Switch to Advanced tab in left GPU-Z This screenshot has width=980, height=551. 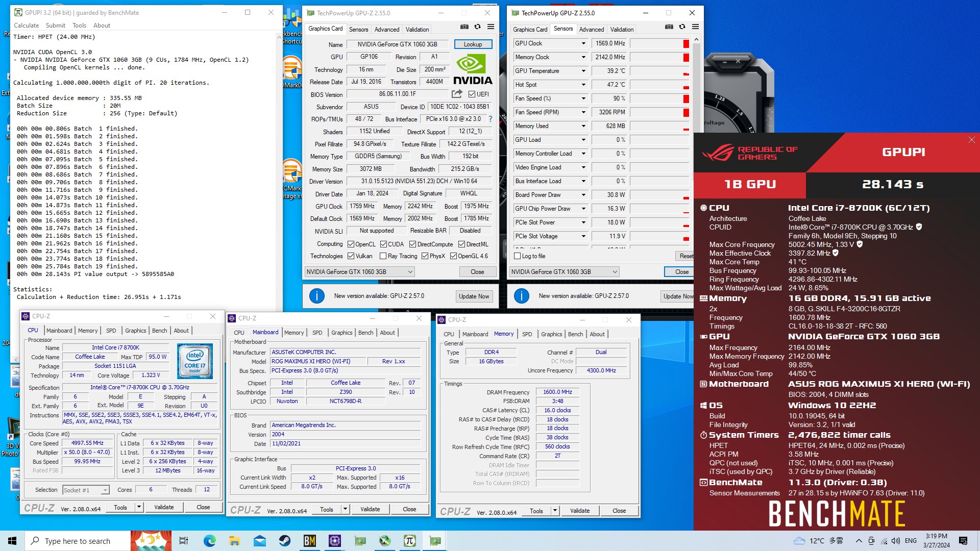pos(387,30)
